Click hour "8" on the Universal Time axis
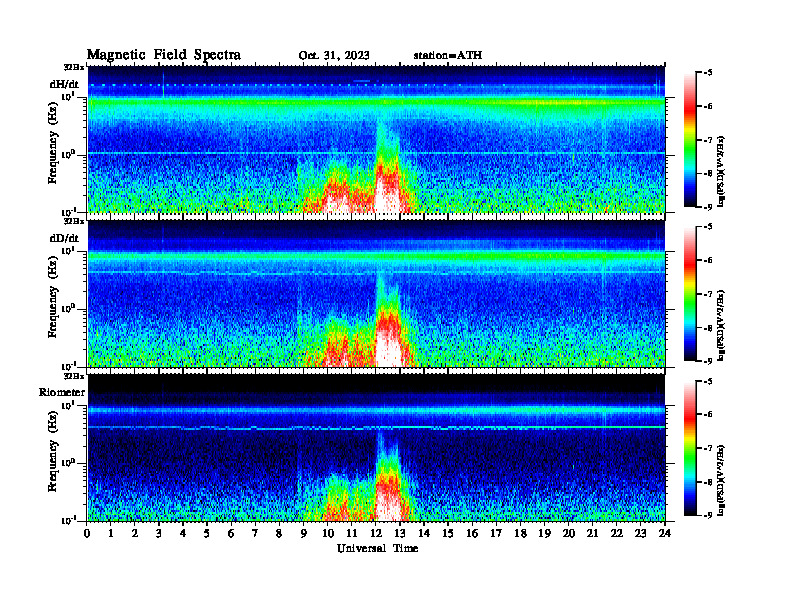792x612 pixels. [279, 533]
